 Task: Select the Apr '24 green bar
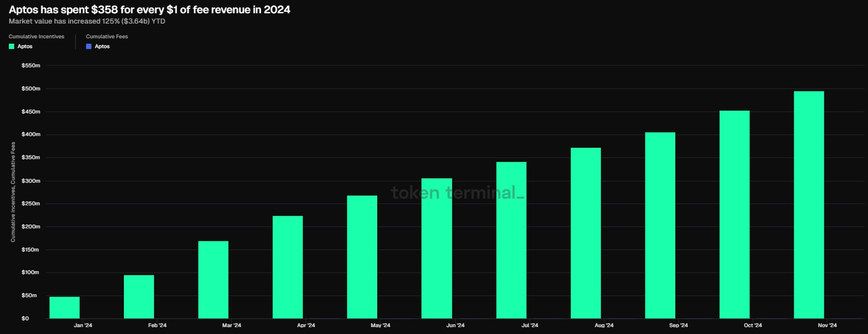click(x=288, y=267)
